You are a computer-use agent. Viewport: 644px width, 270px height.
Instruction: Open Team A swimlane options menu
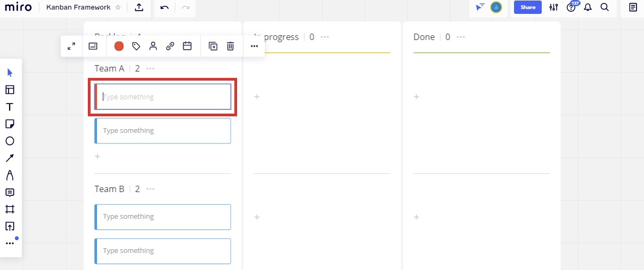click(151, 68)
